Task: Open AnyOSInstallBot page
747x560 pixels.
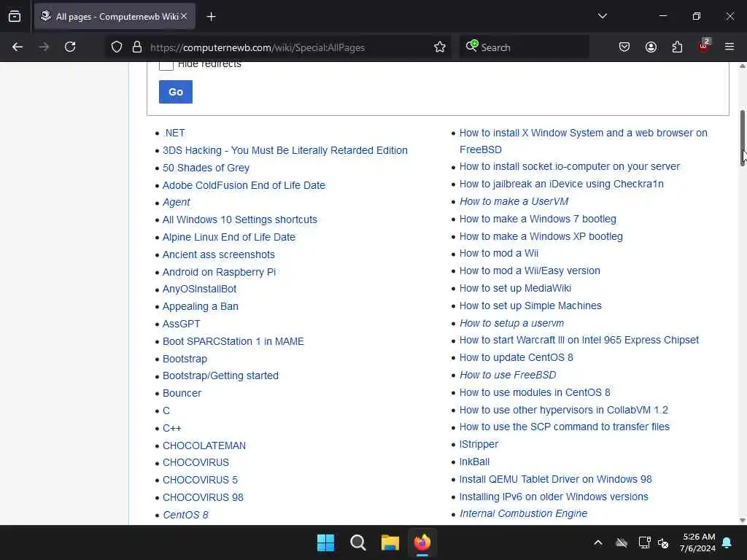Action: click(199, 289)
